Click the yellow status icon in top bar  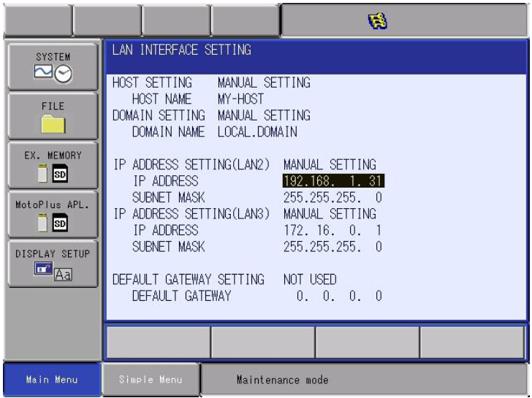click(x=378, y=20)
